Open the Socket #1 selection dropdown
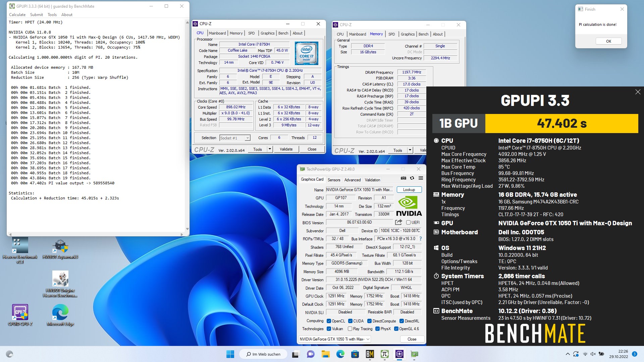Viewport: 644px width, 362px height. click(235, 138)
